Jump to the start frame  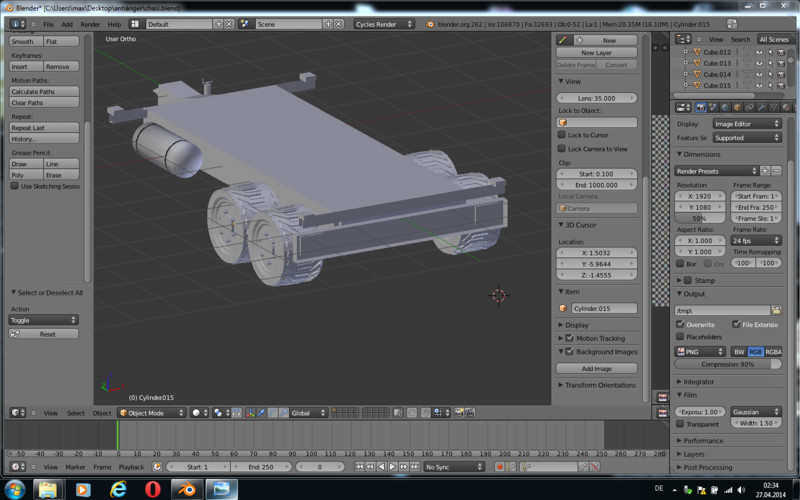click(x=360, y=467)
